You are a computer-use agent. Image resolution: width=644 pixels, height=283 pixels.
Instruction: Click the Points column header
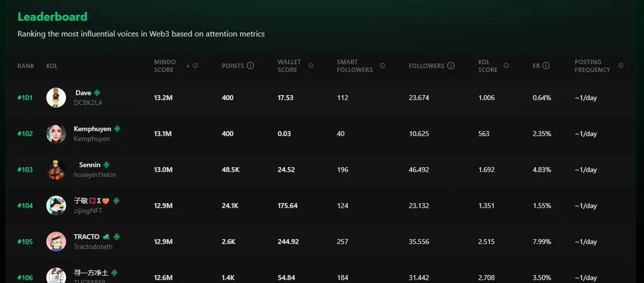pos(233,66)
